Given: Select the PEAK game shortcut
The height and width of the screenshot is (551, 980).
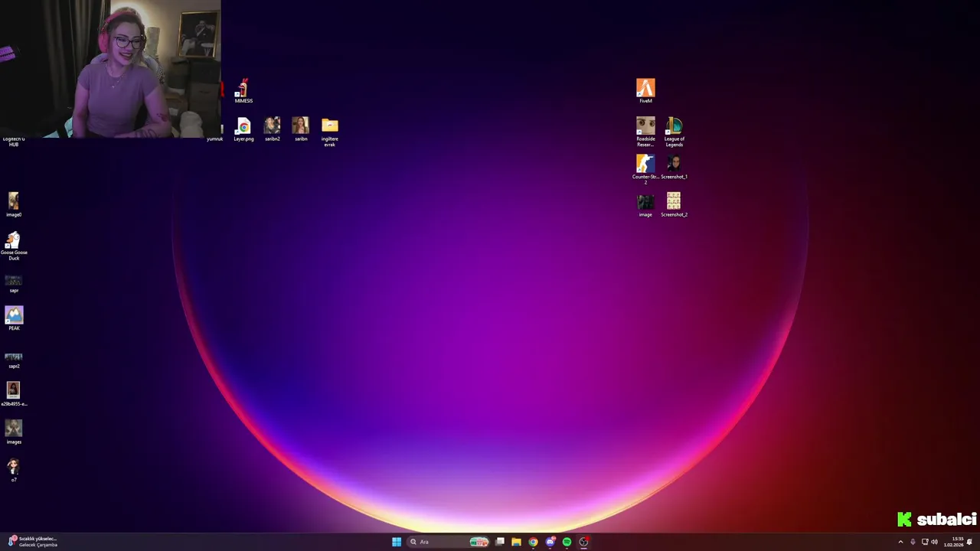Looking at the screenshot, I should pos(14,318).
